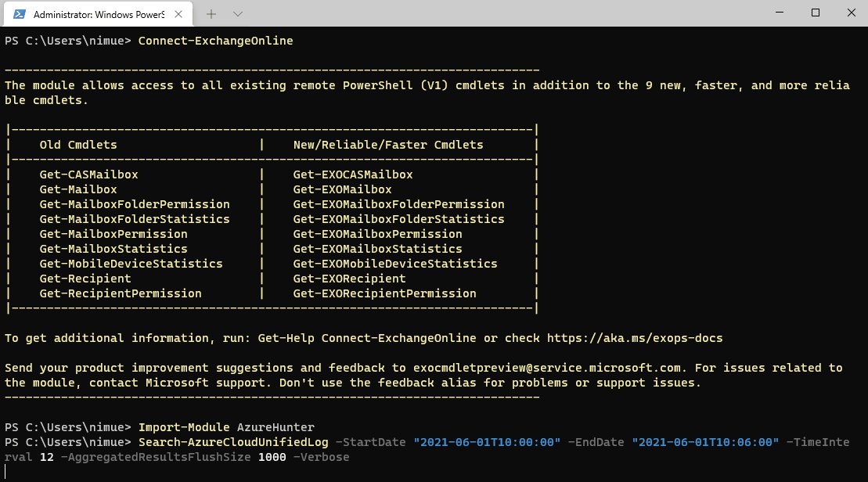Click the Import-Module command text

coord(184,427)
